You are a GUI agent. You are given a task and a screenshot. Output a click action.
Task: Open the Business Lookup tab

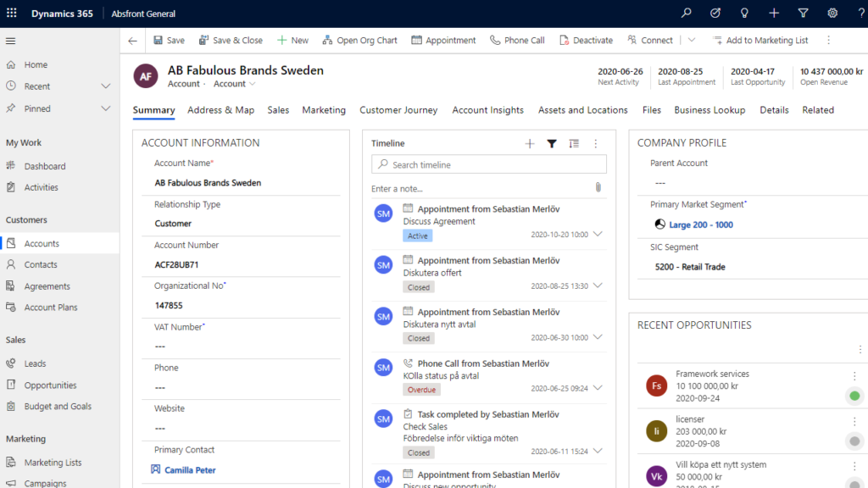pos(709,110)
